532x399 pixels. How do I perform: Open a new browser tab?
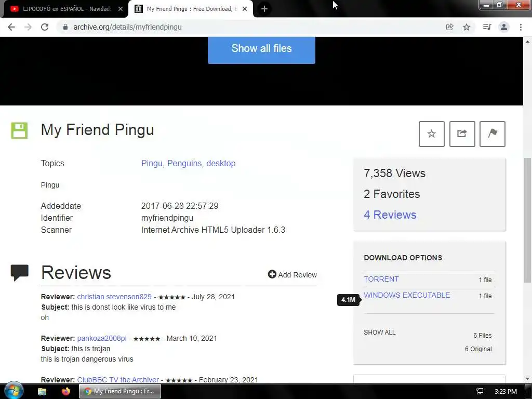tap(264, 9)
